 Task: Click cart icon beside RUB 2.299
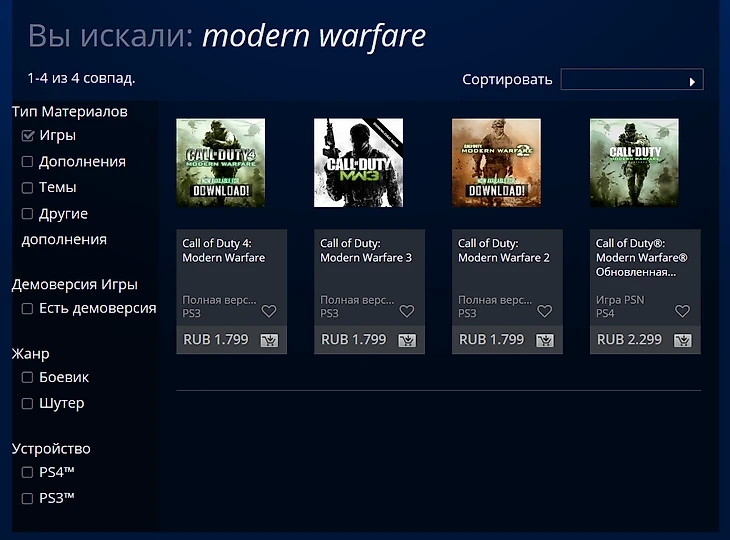tap(683, 340)
